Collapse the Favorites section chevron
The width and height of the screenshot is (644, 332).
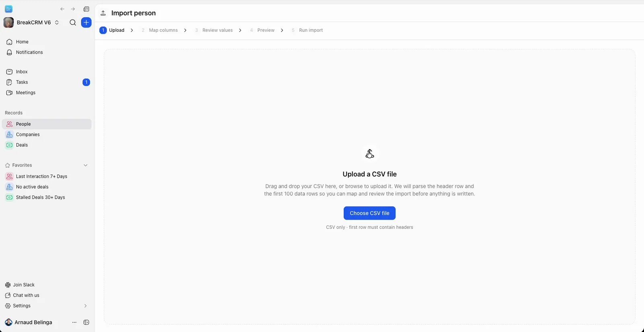coord(85,165)
